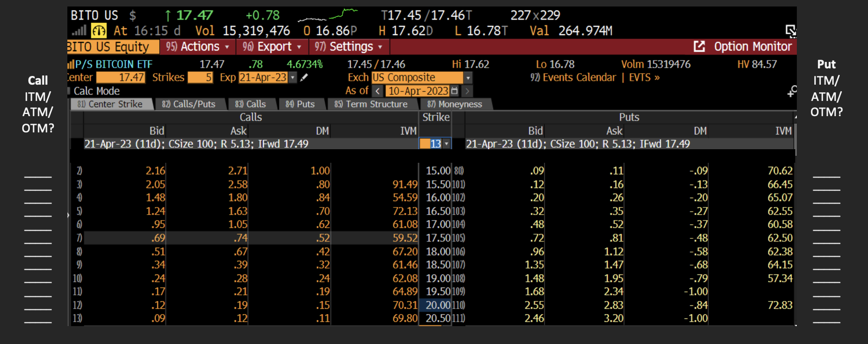The width and height of the screenshot is (868, 344).
Task: Click put ask 3.20 at 20.50 strike
Action: [614, 318]
